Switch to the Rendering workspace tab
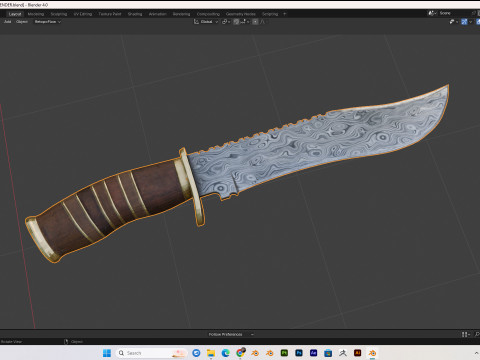The width and height of the screenshot is (480, 360). point(181,14)
